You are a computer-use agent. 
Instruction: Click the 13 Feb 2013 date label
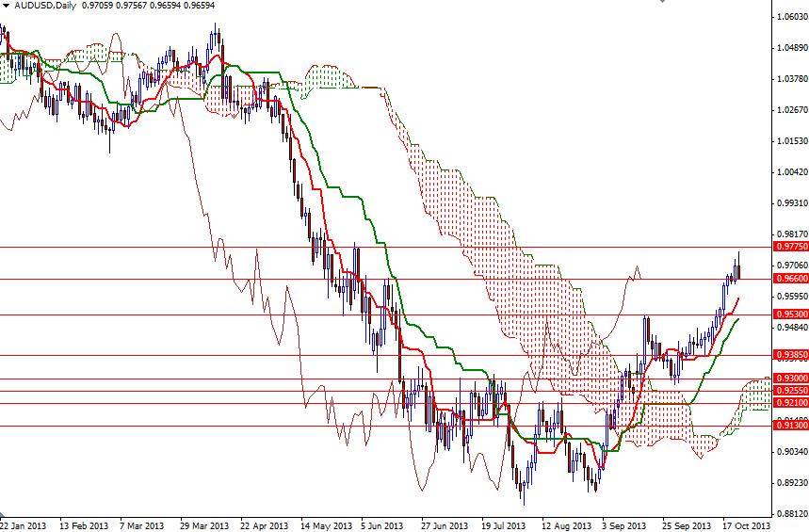coord(84,525)
